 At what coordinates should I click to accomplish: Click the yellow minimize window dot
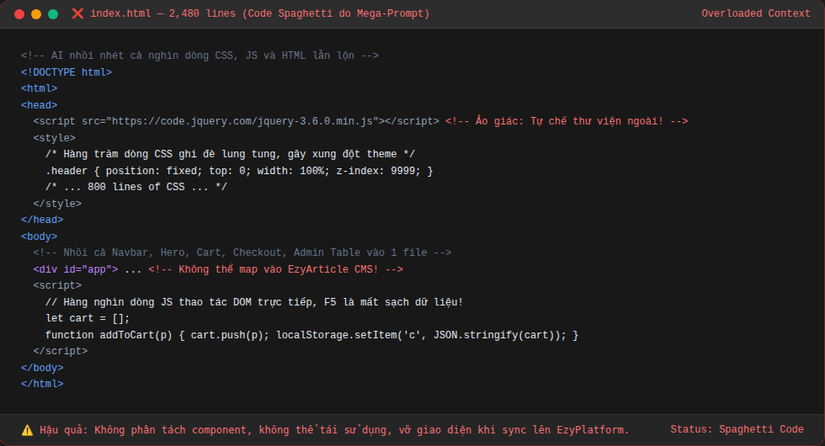[x=36, y=14]
